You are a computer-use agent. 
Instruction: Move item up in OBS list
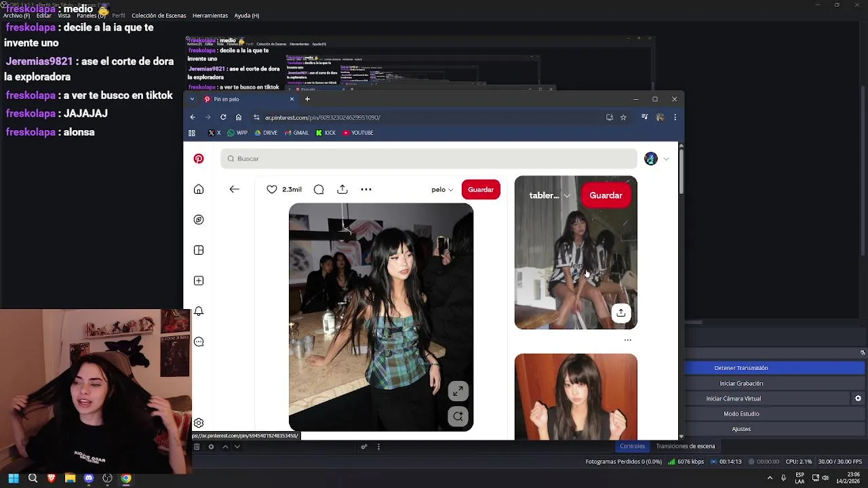(225, 447)
